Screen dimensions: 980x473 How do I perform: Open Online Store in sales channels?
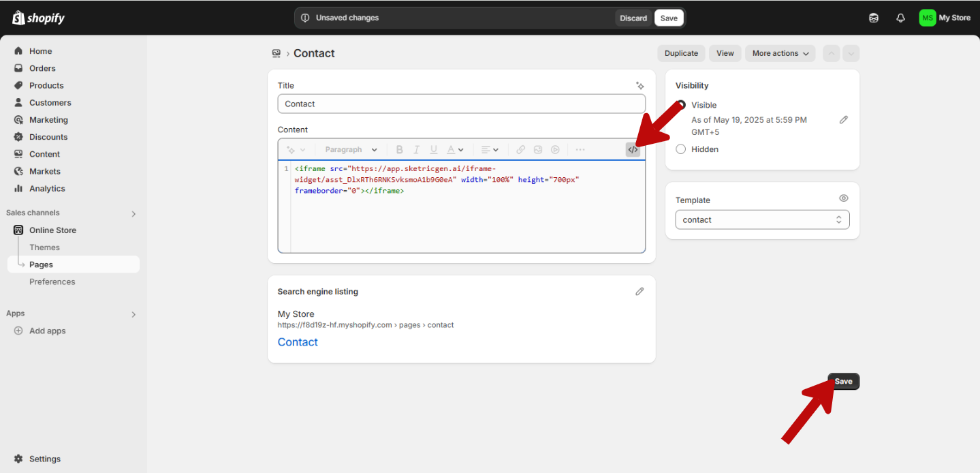click(52, 230)
